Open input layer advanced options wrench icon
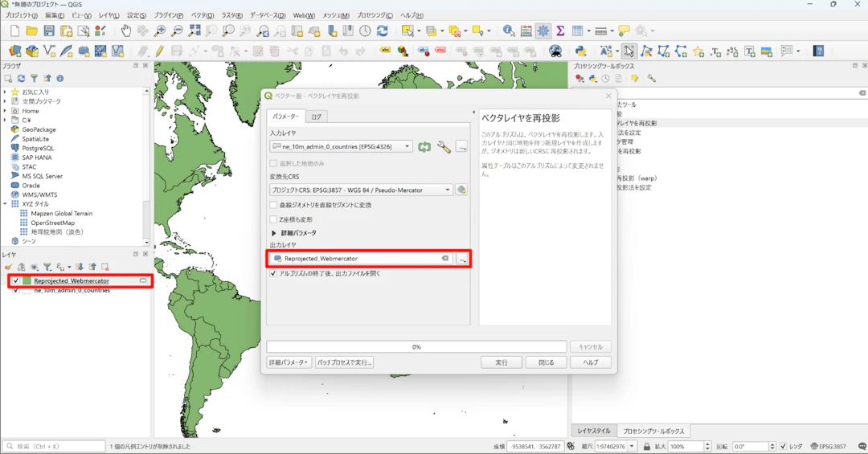Image resolution: width=868 pixels, height=454 pixels. (x=443, y=147)
